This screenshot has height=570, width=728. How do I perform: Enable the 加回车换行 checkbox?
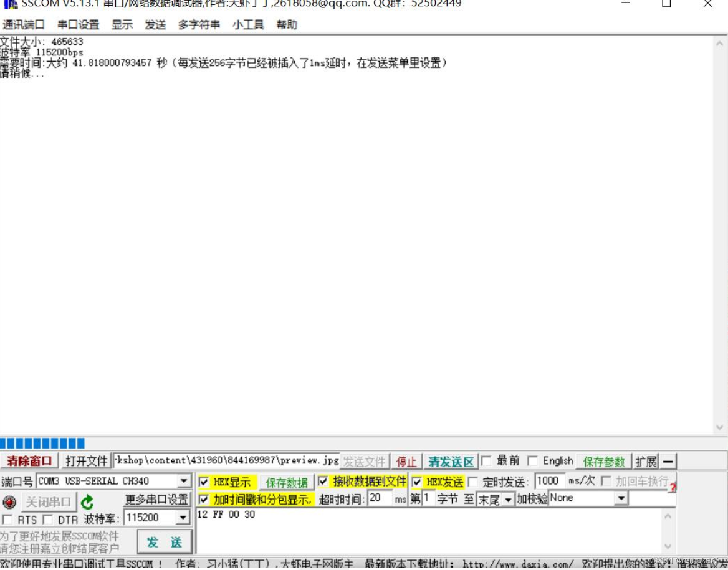tap(606, 482)
